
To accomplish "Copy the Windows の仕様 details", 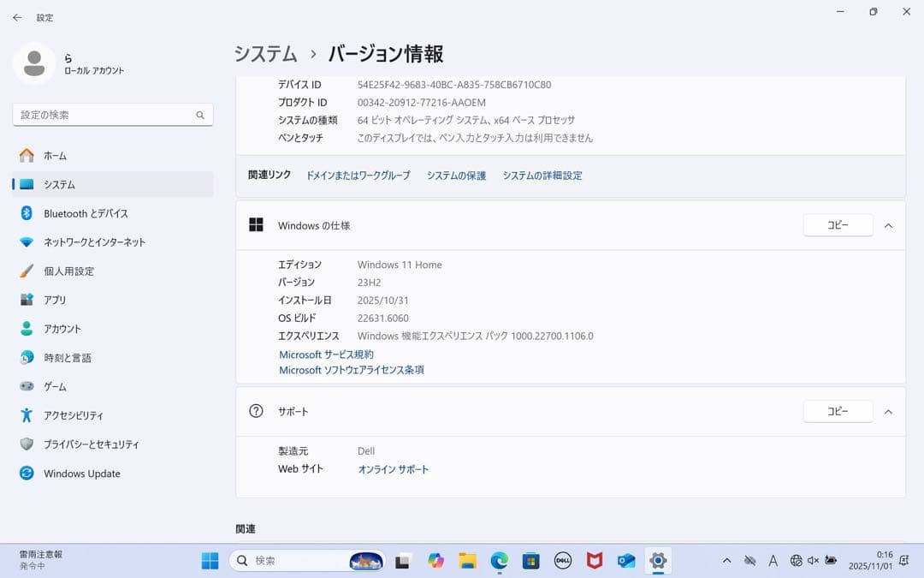I will coord(837,224).
